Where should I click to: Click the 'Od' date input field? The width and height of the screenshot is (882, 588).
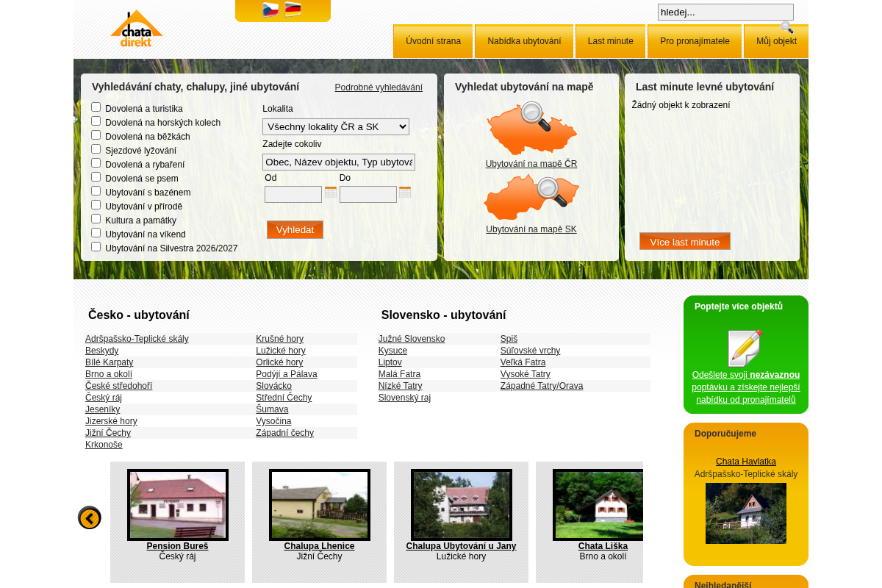tap(293, 194)
